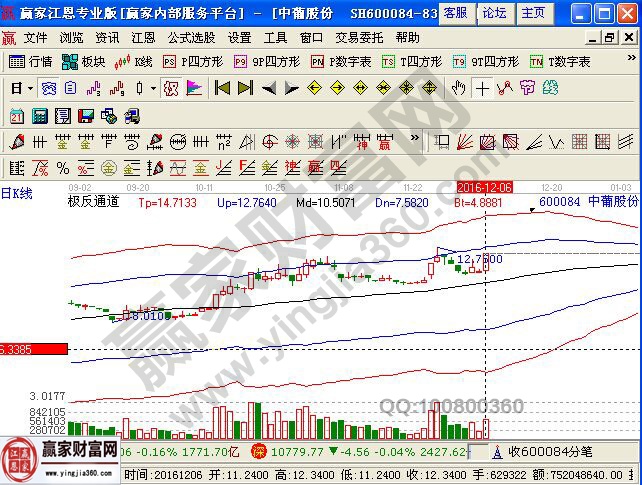Click the 赢 application icon in menu bar

point(9,38)
